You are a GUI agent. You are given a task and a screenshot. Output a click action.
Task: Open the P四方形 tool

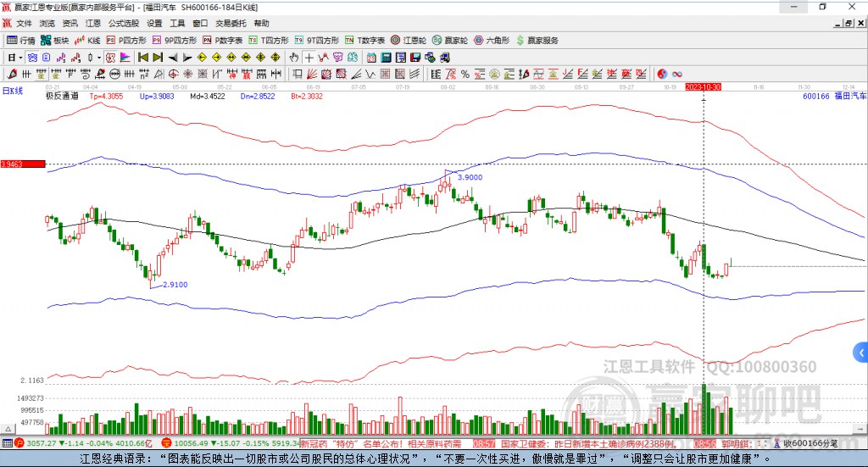click(x=126, y=41)
